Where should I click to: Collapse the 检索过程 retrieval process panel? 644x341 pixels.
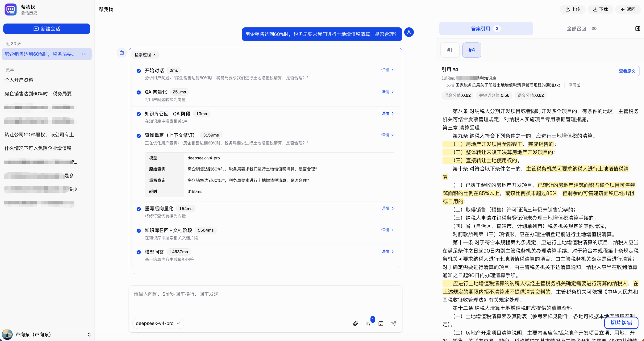(x=145, y=55)
